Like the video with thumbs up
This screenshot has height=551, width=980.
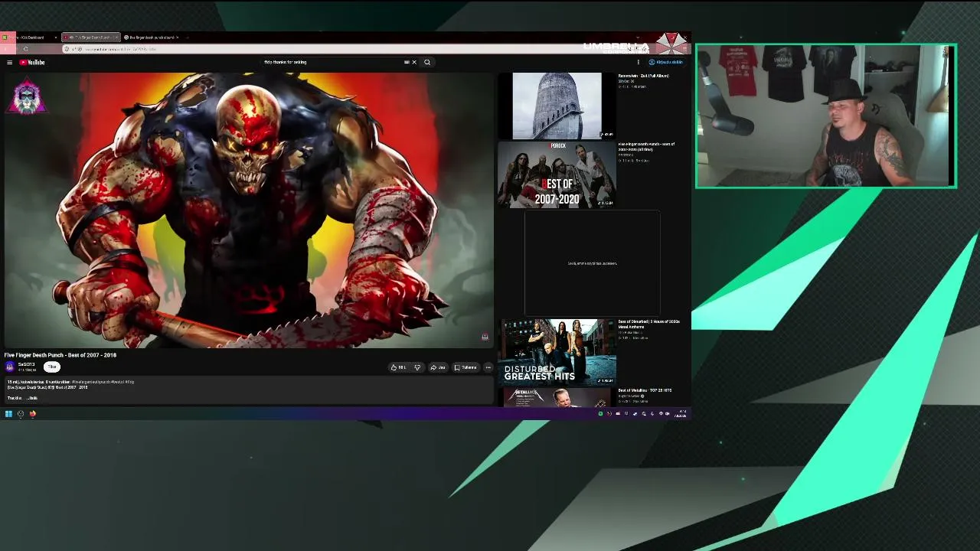pyautogui.click(x=398, y=367)
